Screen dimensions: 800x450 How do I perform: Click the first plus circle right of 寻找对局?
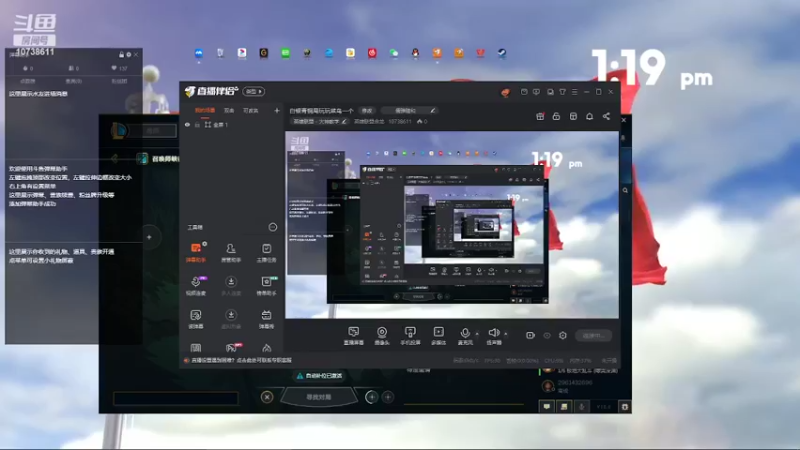371,397
